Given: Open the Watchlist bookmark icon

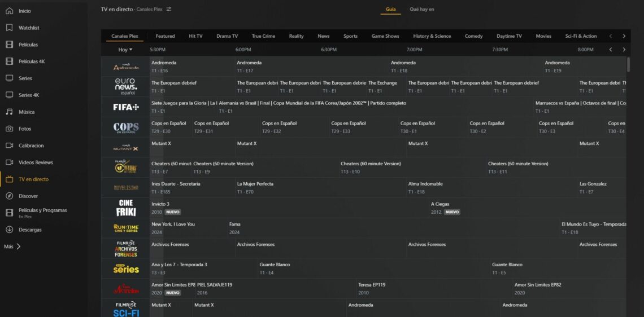Looking at the screenshot, I should [9, 28].
